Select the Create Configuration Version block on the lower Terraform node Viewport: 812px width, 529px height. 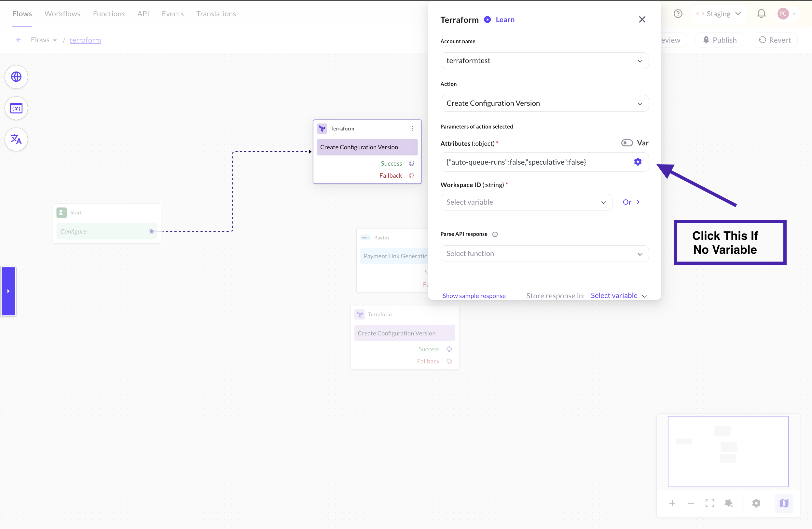click(405, 333)
